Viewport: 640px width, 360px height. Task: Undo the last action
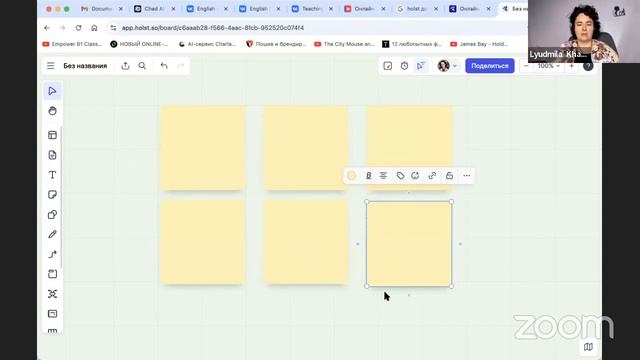pyautogui.click(x=164, y=66)
